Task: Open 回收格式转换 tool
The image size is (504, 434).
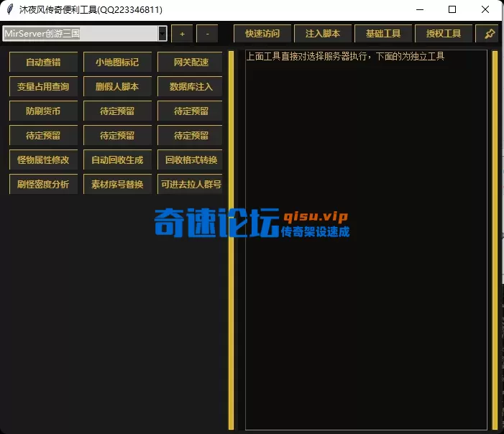Action: 190,160
